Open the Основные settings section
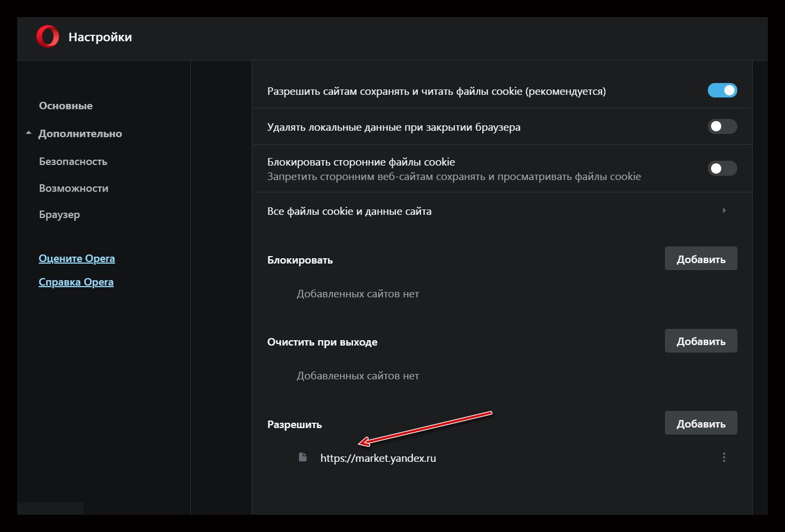 pos(65,106)
